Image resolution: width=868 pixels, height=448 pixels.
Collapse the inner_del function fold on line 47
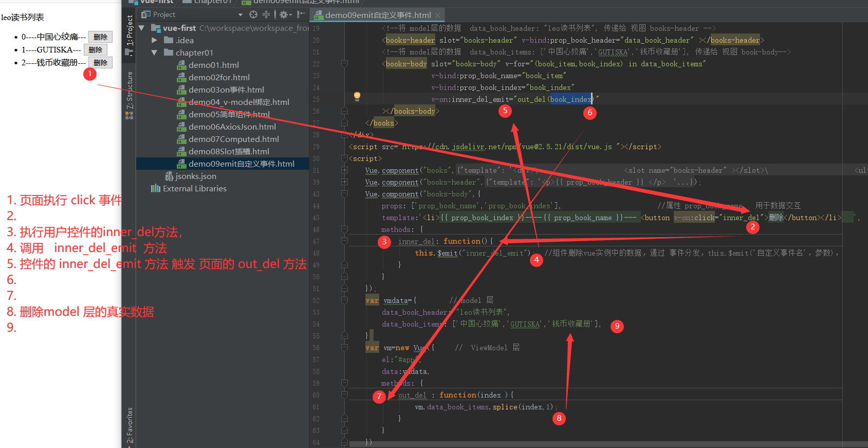[x=344, y=241]
